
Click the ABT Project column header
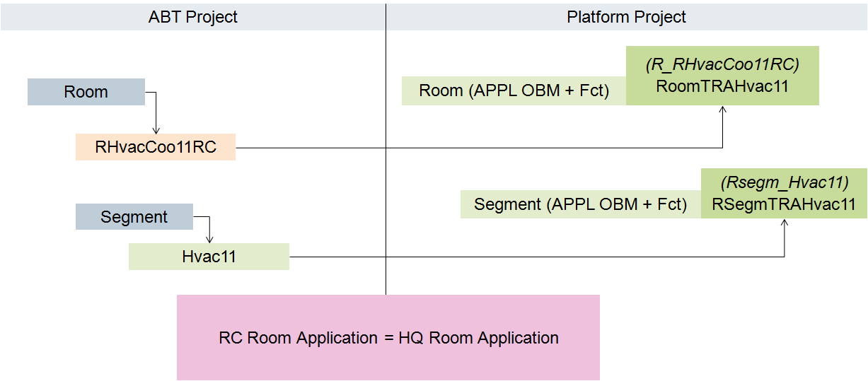click(x=192, y=17)
